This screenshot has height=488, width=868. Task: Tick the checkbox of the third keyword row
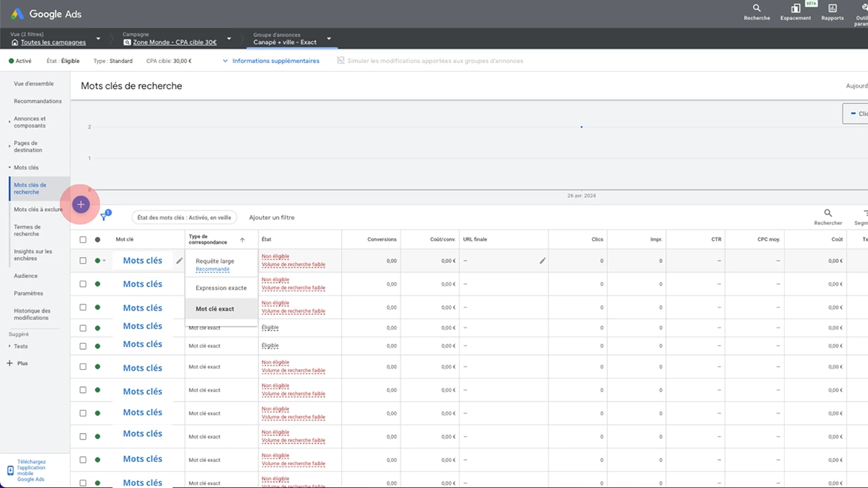coord(83,307)
